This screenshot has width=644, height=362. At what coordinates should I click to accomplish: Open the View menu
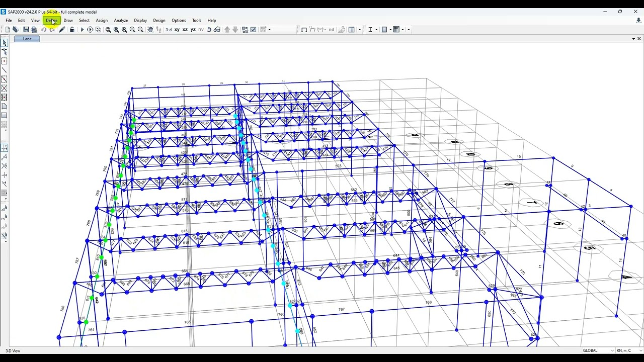(35, 21)
